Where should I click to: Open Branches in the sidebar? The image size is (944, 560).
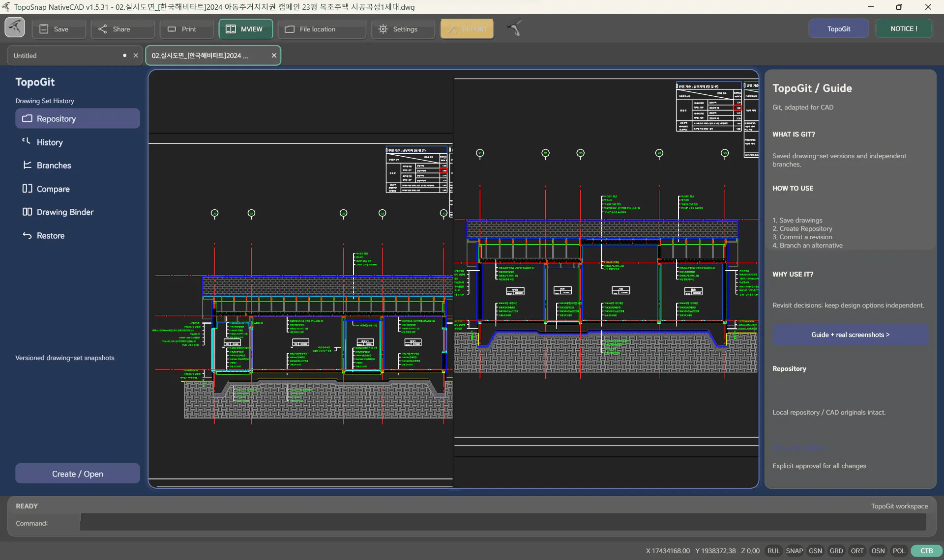point(77,165)
